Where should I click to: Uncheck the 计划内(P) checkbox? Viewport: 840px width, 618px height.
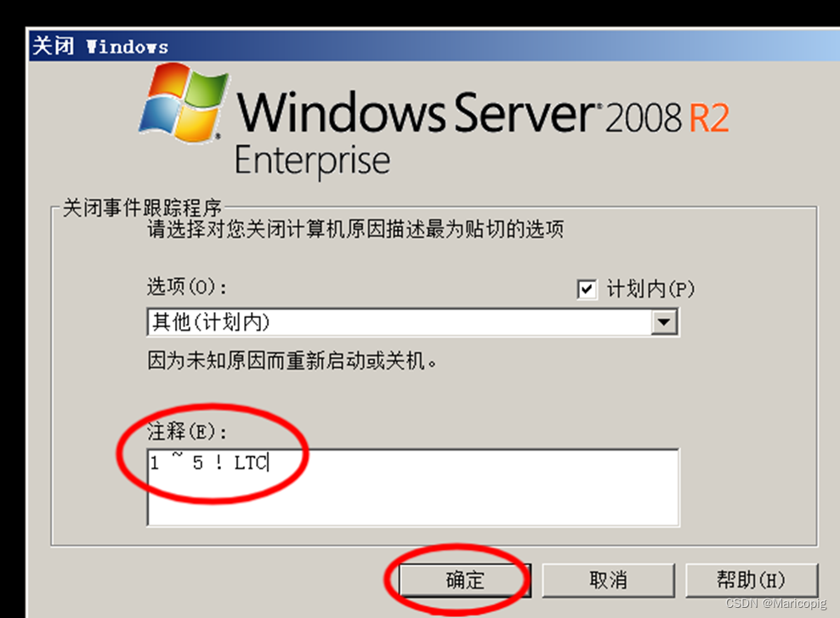coord(587,289)
